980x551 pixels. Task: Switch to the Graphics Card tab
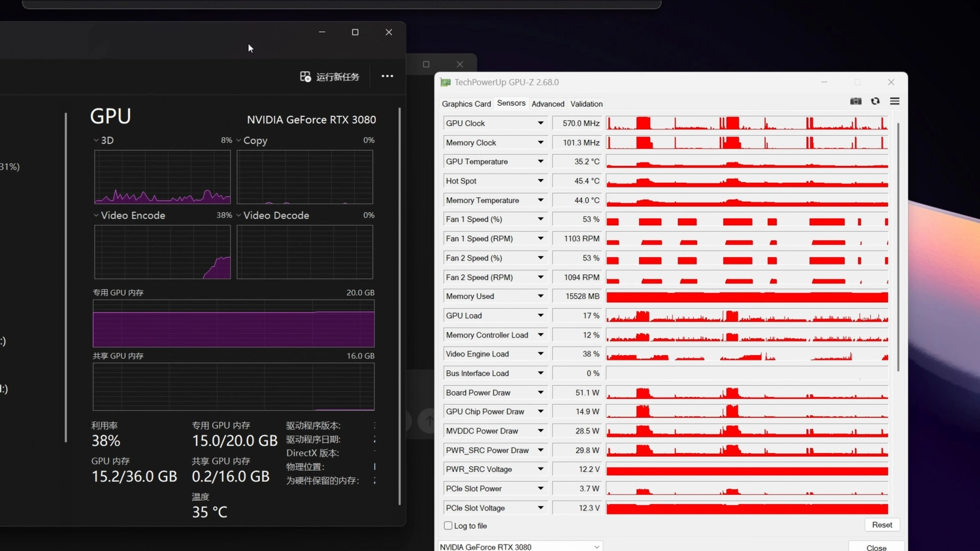(466, 104)
